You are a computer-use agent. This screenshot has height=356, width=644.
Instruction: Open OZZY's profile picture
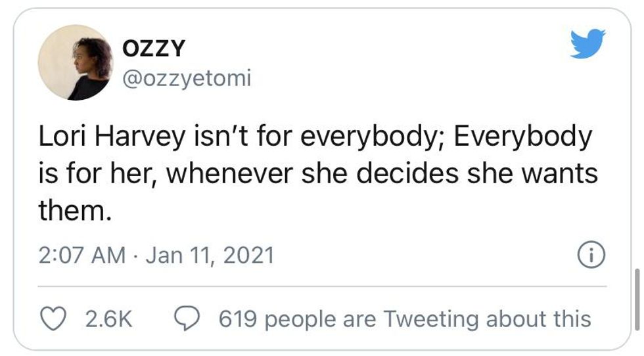[75, 62]
